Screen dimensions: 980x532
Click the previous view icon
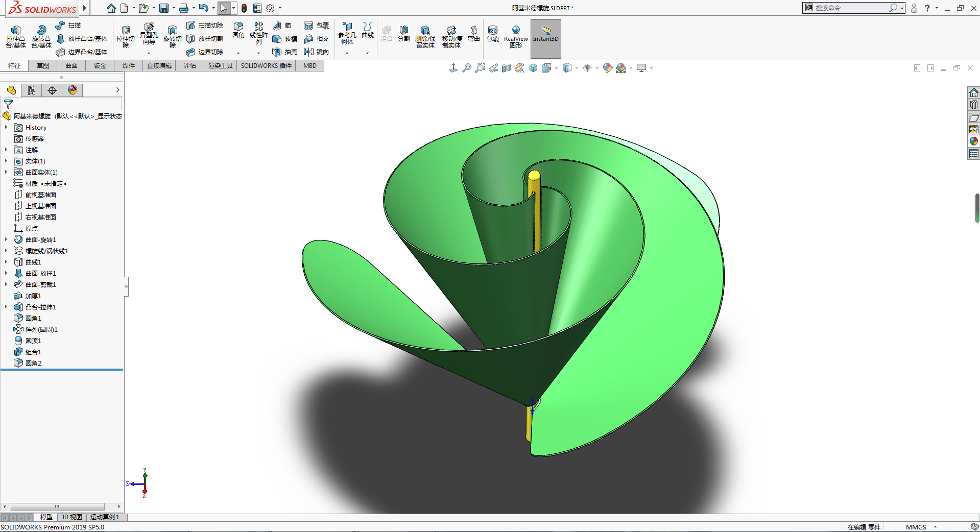tap(493, 68)
